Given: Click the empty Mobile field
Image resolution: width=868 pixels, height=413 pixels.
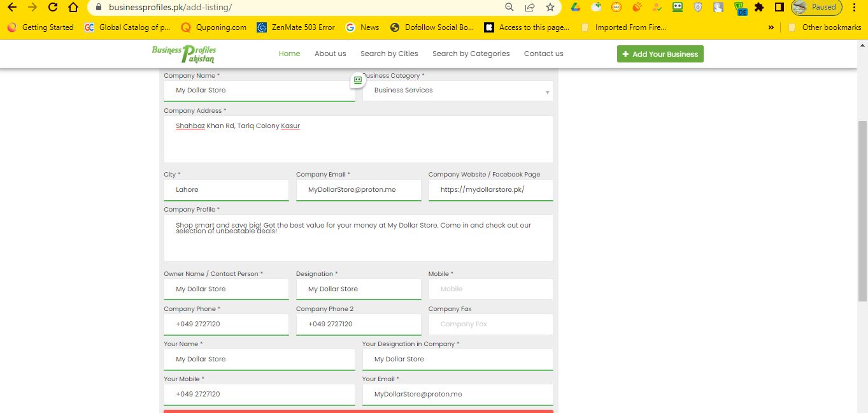Looking at the screenshot, I should pos(491,289).
